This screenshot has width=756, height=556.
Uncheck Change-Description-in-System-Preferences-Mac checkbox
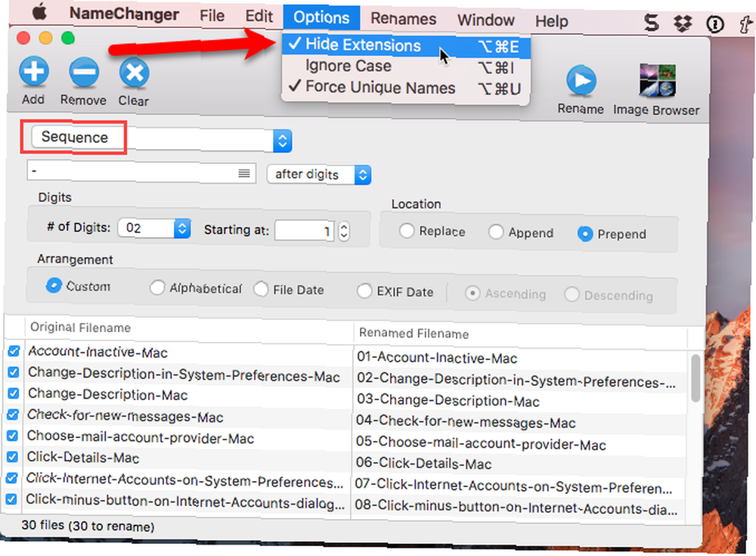point(14,372)
